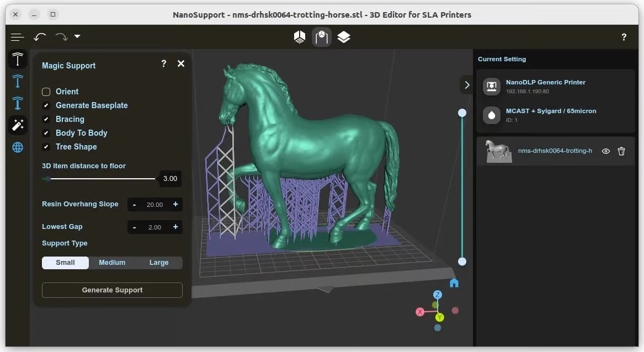Screen dimensions: 644x352
Task: Open the stacked layers slice view
Action: click(x=344, y=37)
